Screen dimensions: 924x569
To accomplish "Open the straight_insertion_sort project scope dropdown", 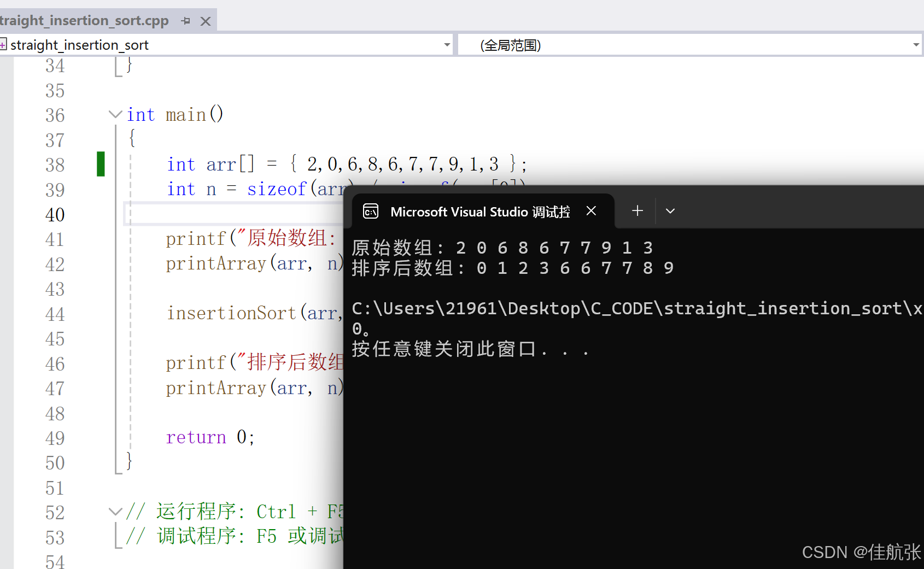I will pyautogui.click(x=447, y=45).
